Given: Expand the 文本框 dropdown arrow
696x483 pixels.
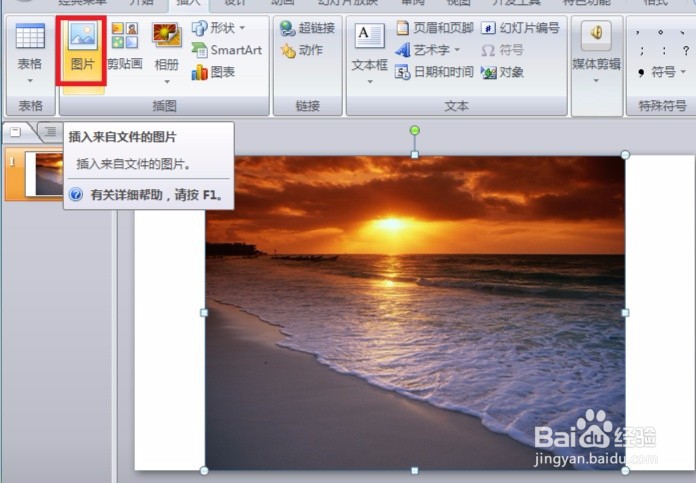Looking at the screenshot, I should (369, 82).
